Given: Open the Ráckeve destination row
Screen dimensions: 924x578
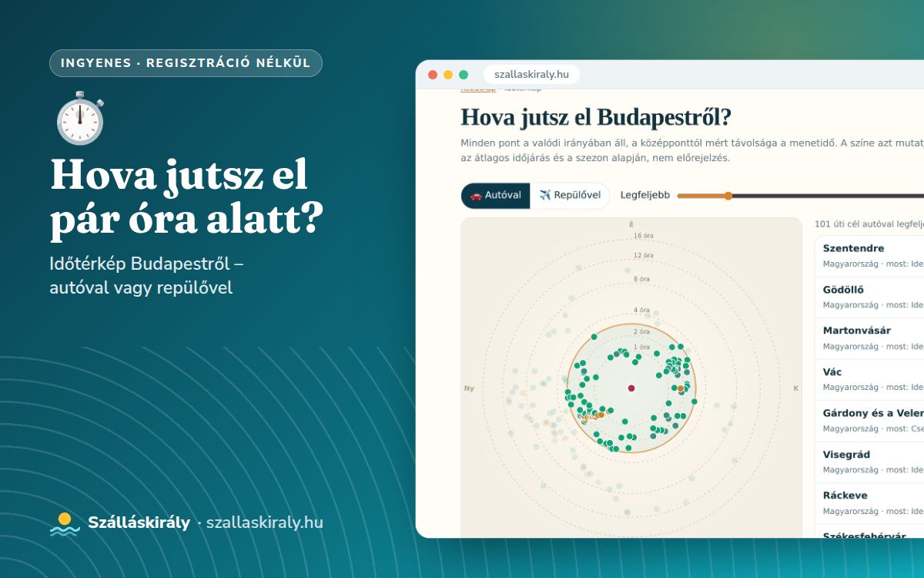Looking at the screenshot, I should pos(869,503).
